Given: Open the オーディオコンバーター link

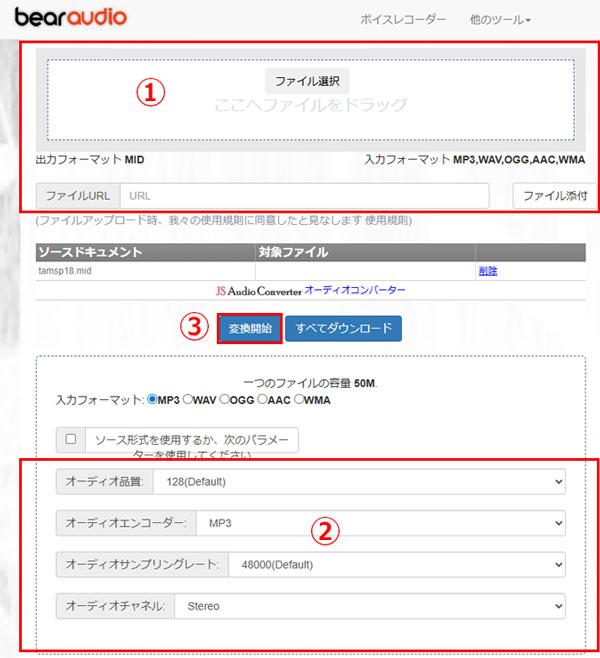Looking at the screenshot, I should [355, 290].
